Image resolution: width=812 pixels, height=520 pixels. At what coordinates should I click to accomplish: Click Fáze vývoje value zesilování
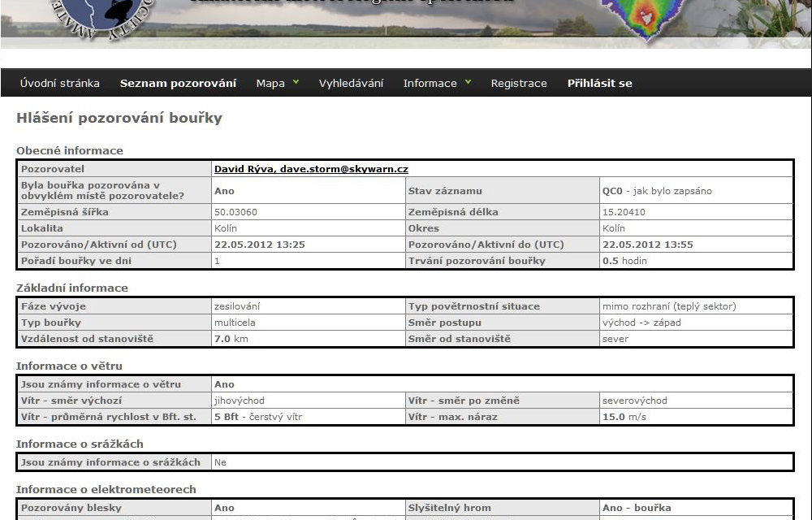pyautogui.click(x=237, y=306)
